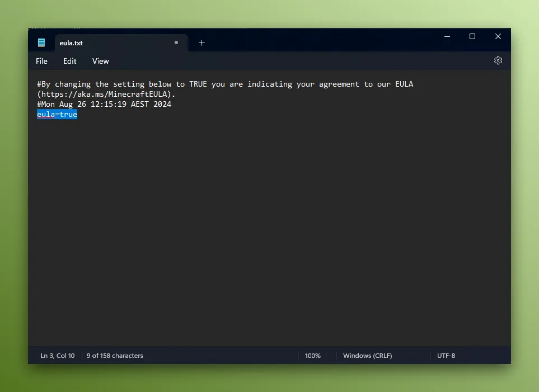The width and height of the screenshot is (539, 392).
Task: Click the Windows (CRLF) line-ending indicator
Action: click(x=367, y=355)
